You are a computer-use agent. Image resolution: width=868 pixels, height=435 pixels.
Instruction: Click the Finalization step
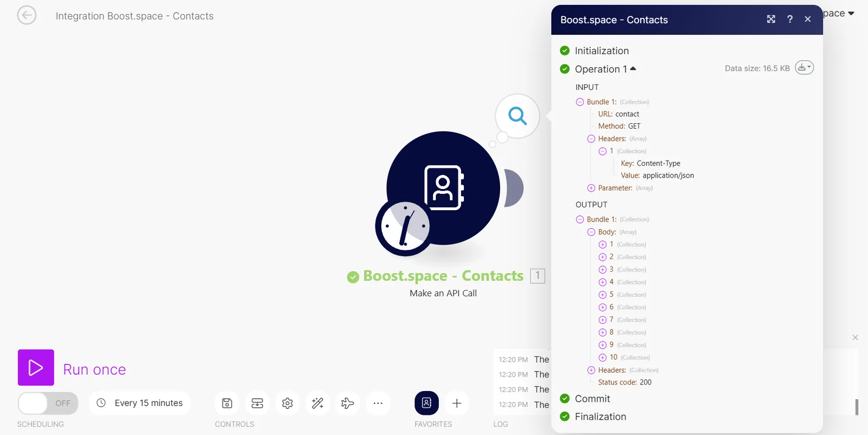tap(601, 417)
